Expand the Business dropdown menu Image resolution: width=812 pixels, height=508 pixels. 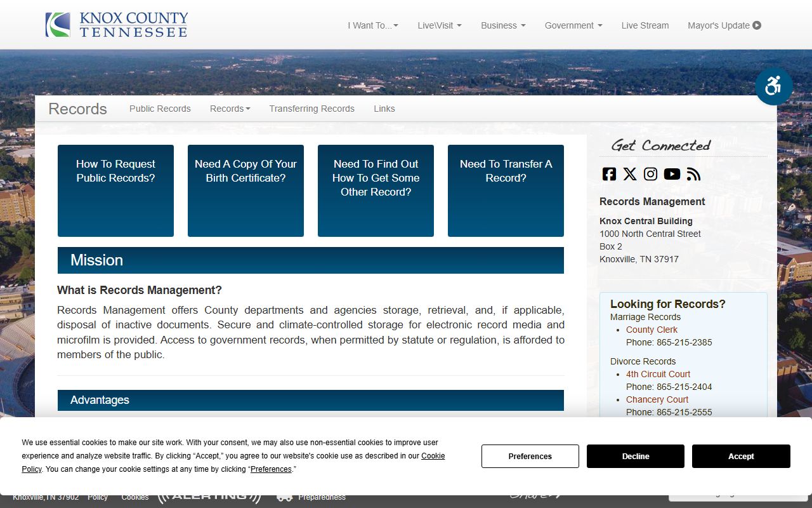(503, 25)
